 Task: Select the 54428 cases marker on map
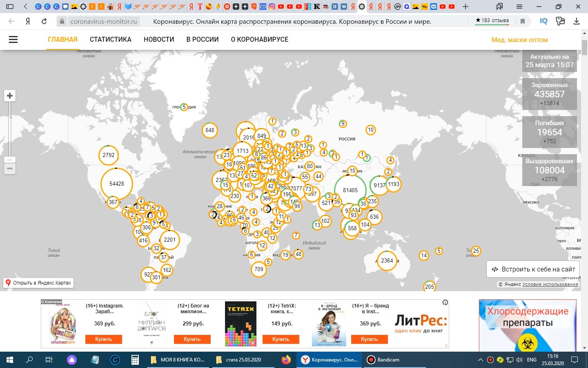coord(116,184)
